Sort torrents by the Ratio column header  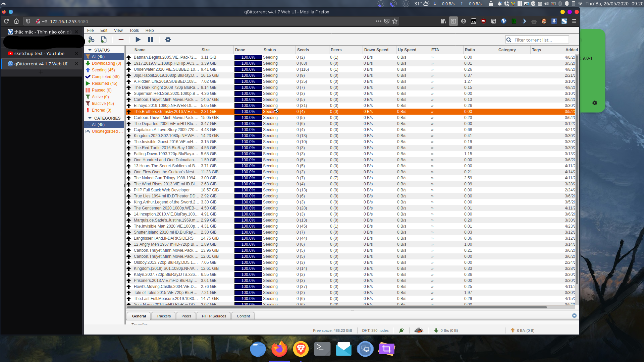[480, 50]
